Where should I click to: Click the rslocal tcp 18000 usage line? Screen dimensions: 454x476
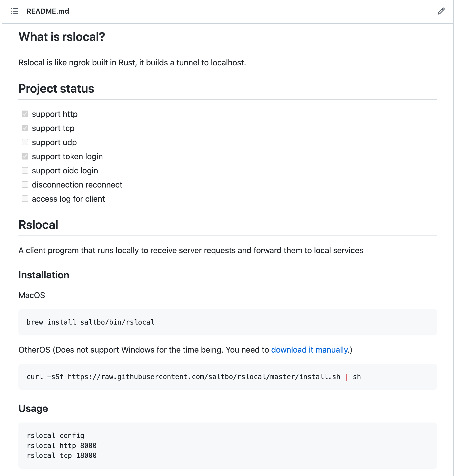pyautogui.click(x=62, y=456)
